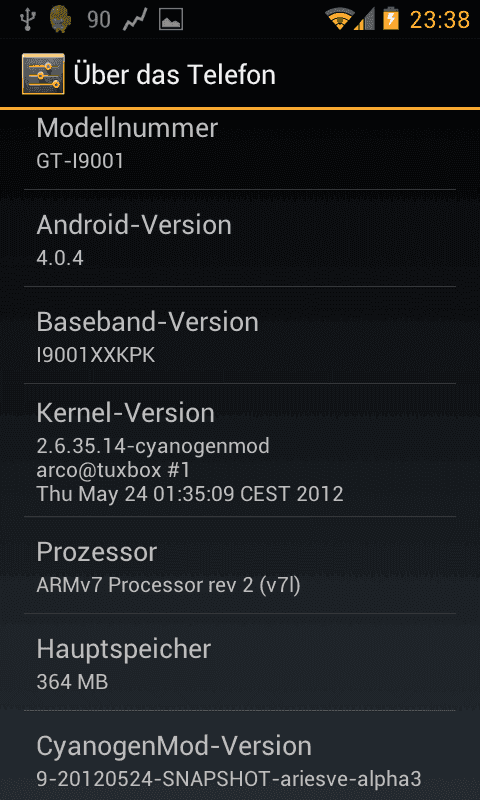Select the Prozessor ARMv7 entry
480x800 pixels.
tap(240, 565)
